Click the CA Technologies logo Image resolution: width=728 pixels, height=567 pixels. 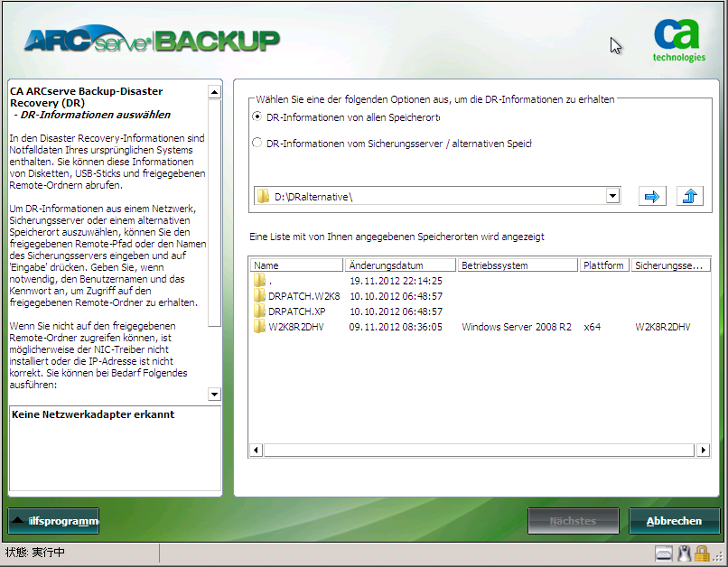tap(675, 38)
